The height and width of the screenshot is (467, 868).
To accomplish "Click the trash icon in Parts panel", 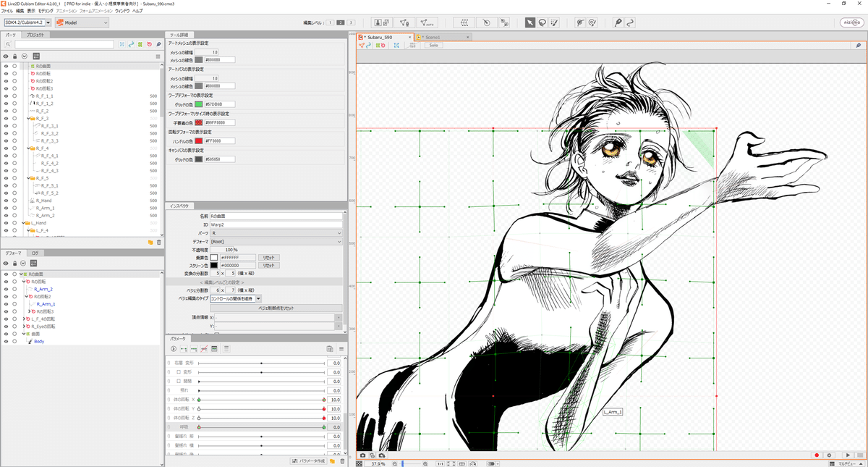I will click(x=159, y=242).
